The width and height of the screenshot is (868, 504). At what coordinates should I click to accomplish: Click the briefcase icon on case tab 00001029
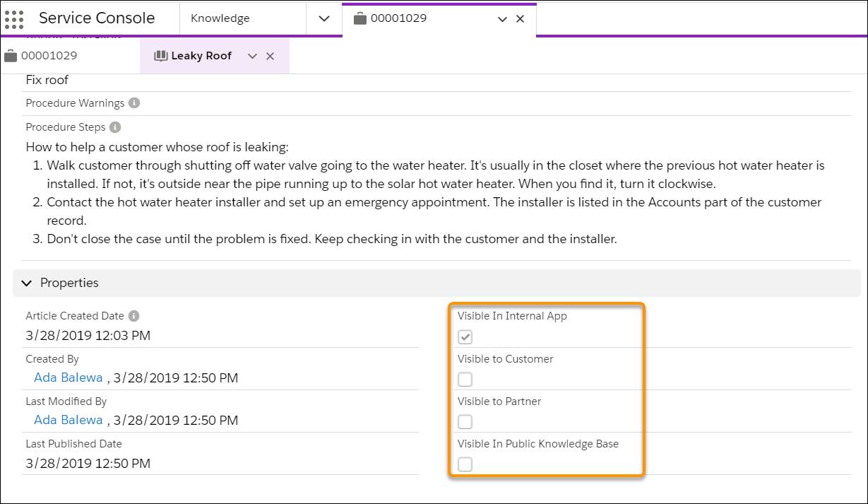(x=360, y=18)
